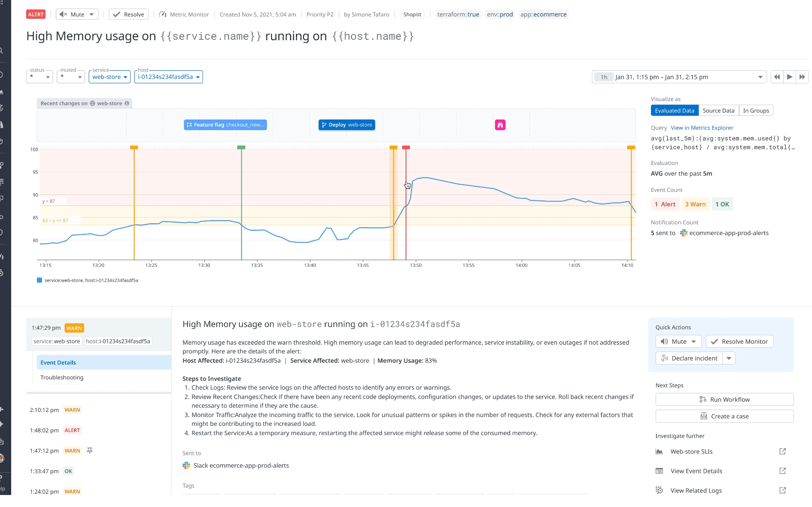Expand the host filter dropdown

[x=169, y=77]
